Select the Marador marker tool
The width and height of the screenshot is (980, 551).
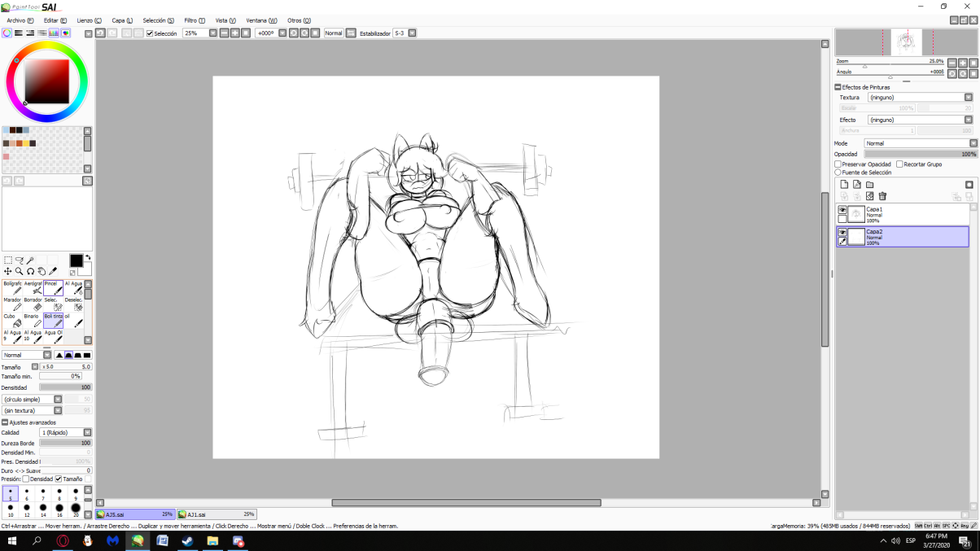[x=12, y=304]
